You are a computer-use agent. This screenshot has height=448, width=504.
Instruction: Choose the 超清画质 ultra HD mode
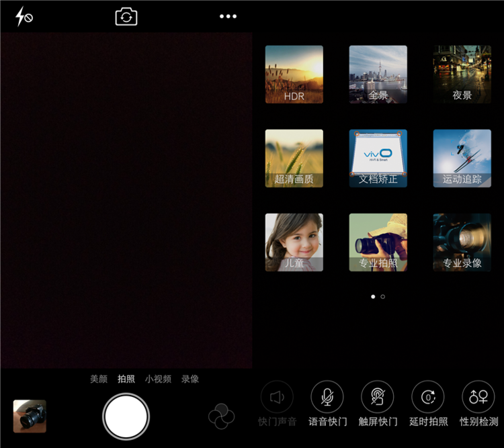pos(294,159)
